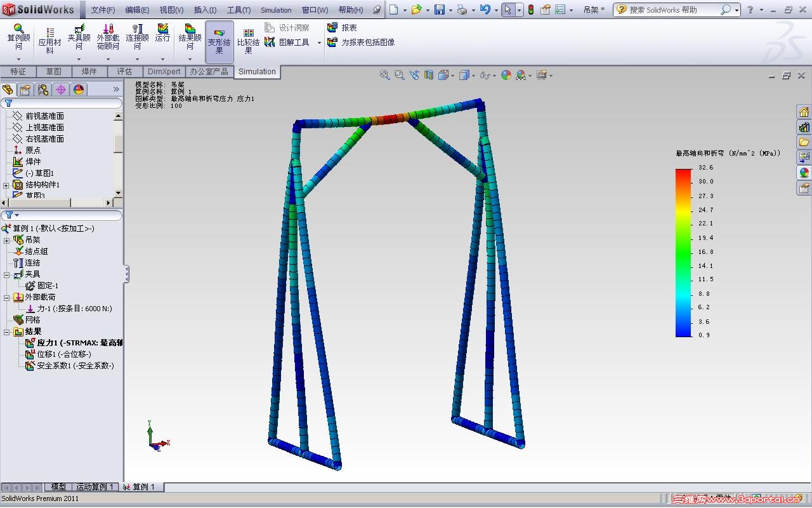Generate a 报表 report
The image size is (812, 508).
point(342,28)
